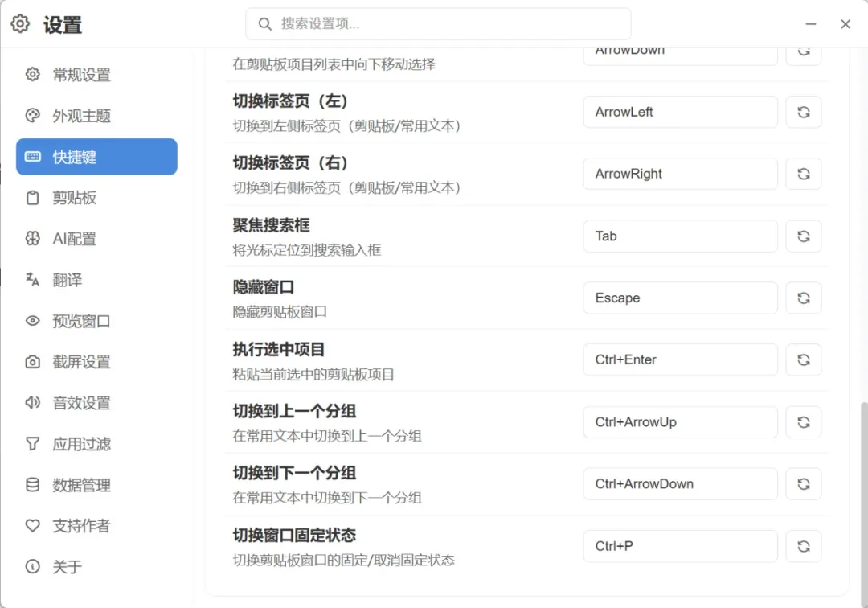Open 支持作者 page
868x608 pixels.
pyautogui.click(x=96, y=525)
